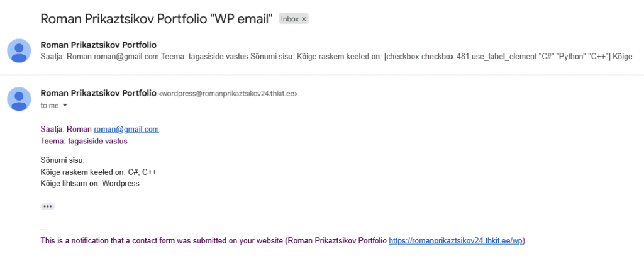Remove the Inbox label with its X

click(x=304, y=20)
